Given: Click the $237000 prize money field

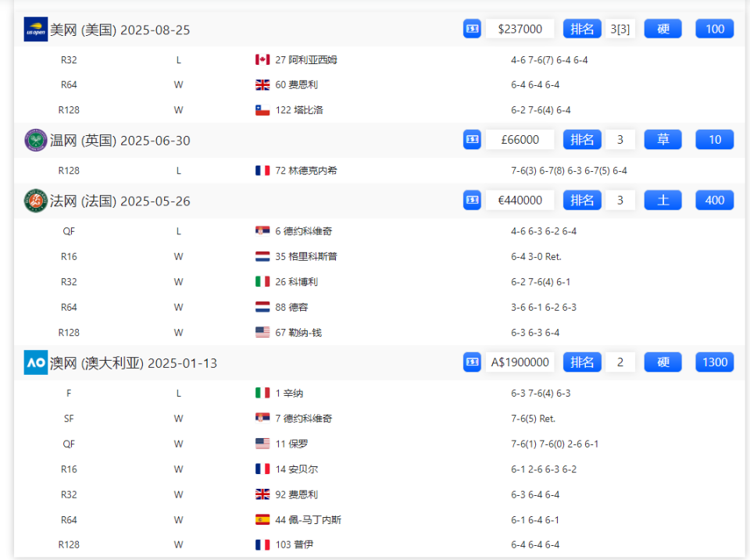Looking at the screenshot, I should (x=520, y=29).
